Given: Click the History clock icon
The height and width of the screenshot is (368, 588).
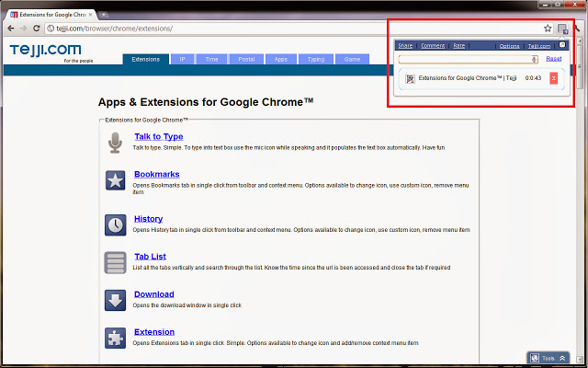Looking at the screenshot, I should (x=115, y=224).
